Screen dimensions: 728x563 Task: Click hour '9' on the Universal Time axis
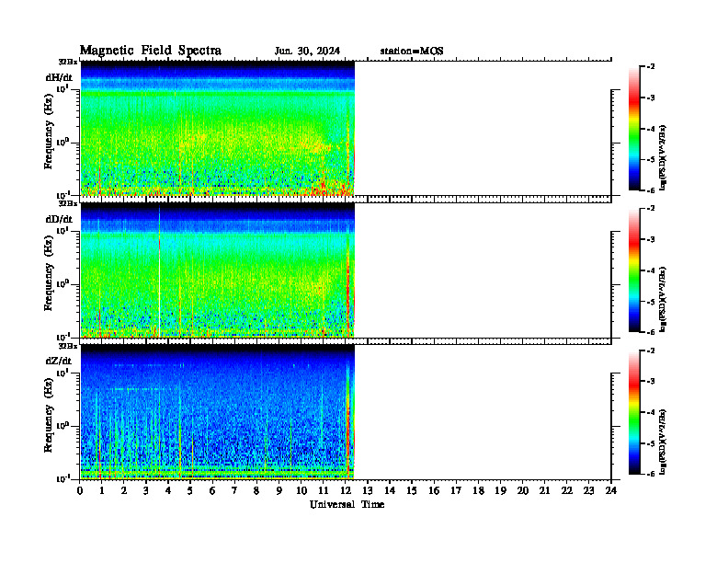[x=279, y=491]
